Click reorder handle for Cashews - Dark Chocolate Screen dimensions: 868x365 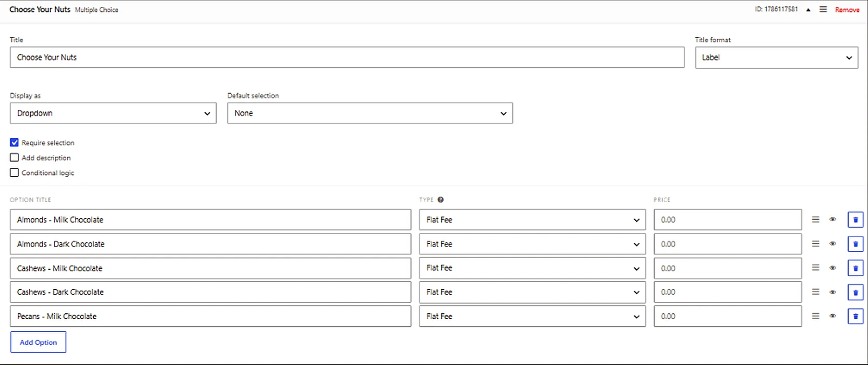point(816,292)
